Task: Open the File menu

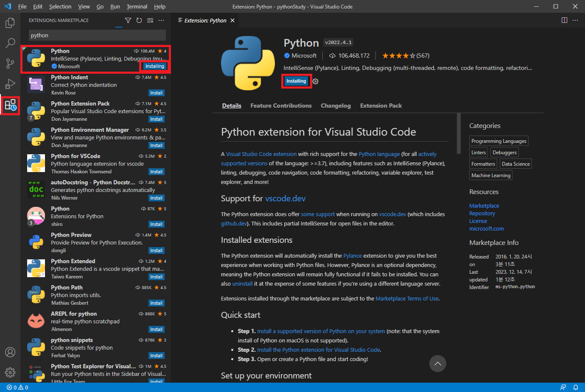Action: (x=22, y=6)
